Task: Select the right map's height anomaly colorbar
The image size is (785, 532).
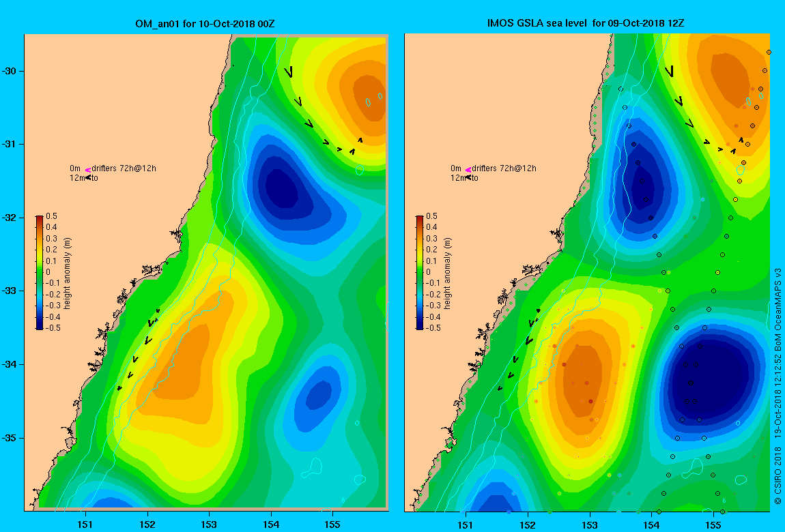Action: point(420,273)
